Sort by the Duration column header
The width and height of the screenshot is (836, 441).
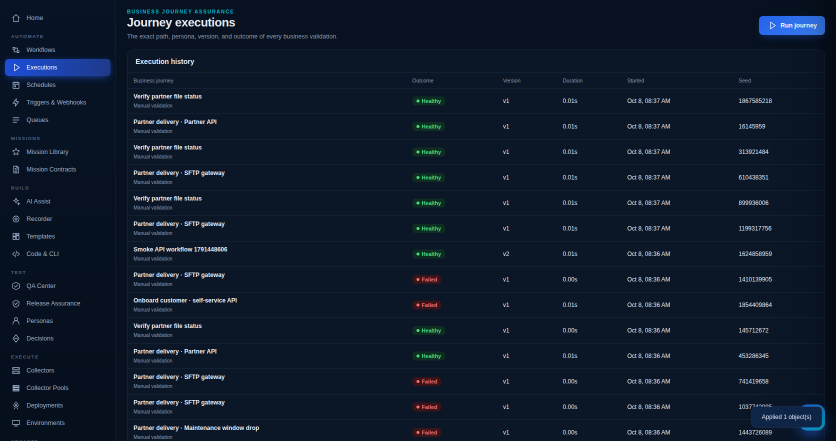pos(573,81)
